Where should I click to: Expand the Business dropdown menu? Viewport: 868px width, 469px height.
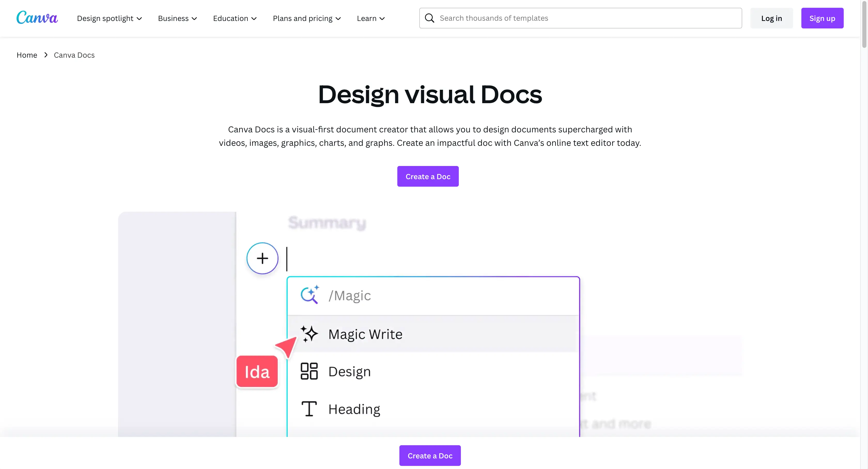pos(177,18)
